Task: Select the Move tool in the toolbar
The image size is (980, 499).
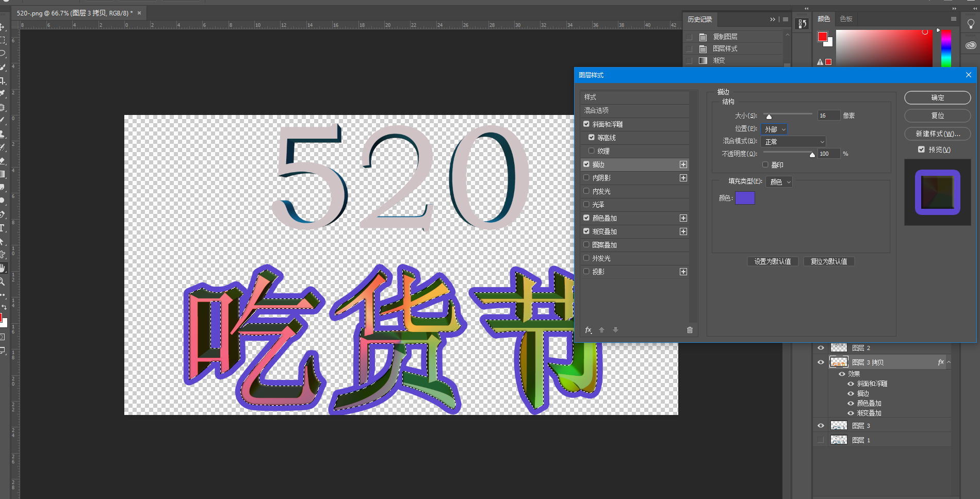Action: (5, 26)
